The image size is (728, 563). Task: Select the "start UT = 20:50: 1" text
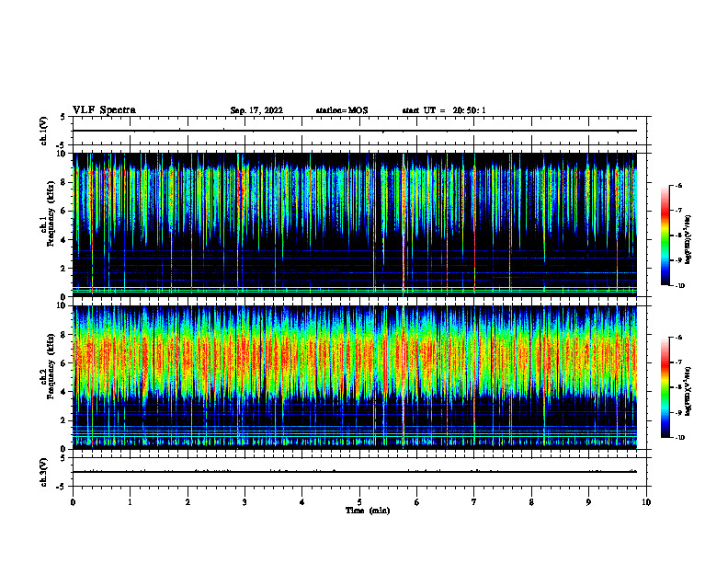click(x=444, y=110)
